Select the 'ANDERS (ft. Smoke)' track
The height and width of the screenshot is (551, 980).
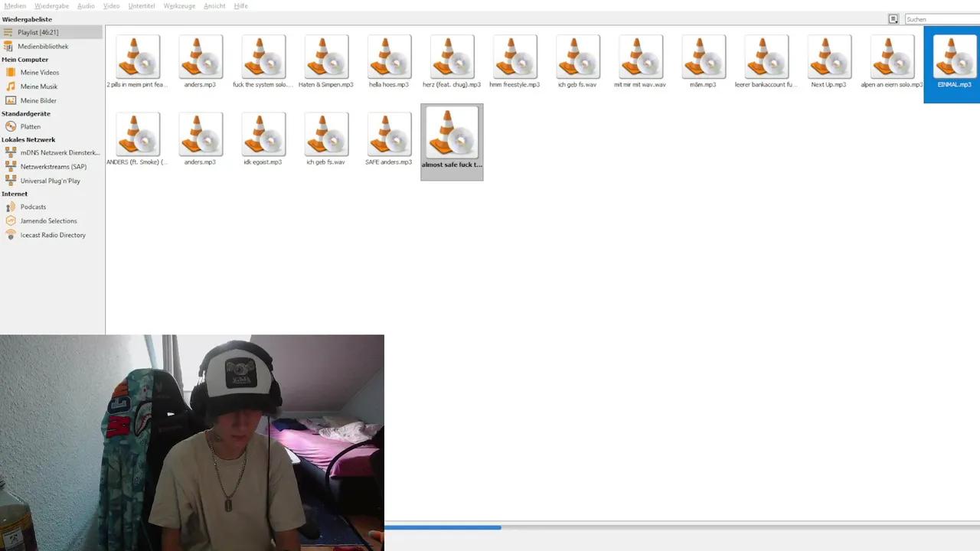[138, 139]
